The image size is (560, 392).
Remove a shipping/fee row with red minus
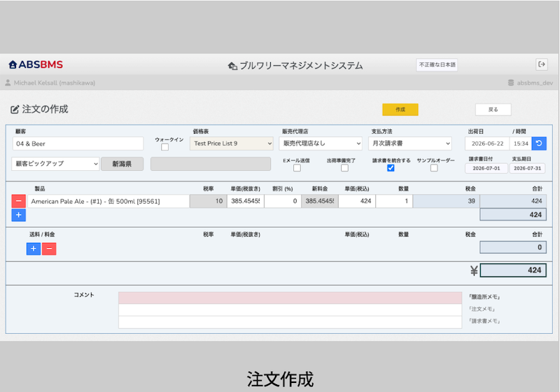click(49, 248)
